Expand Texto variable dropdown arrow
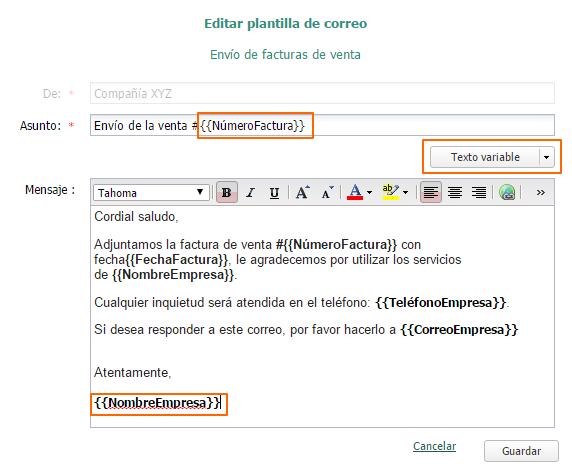Screen dimensions: 572x469 tap(546, 157)
